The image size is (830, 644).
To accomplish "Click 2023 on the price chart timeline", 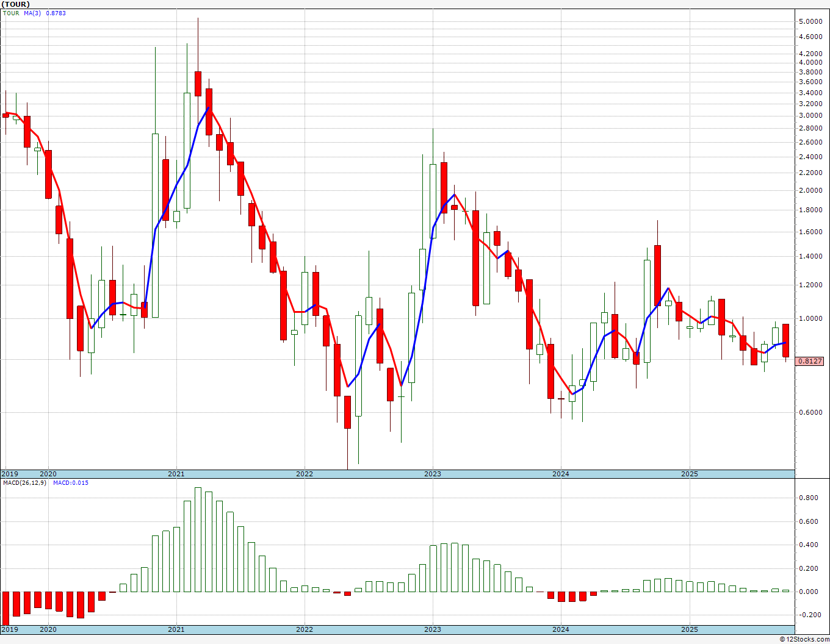I will [x=432, y=474].
